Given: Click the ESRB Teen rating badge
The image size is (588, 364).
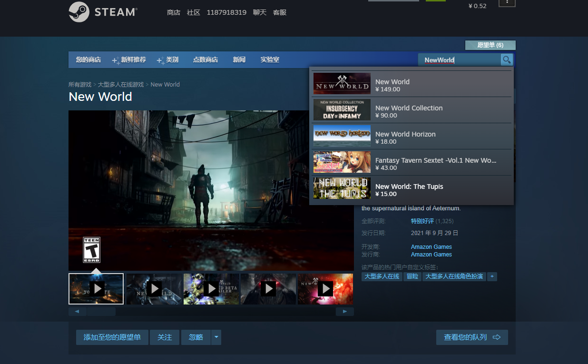Looking at the screenshot, I should (x=92, y=250).
